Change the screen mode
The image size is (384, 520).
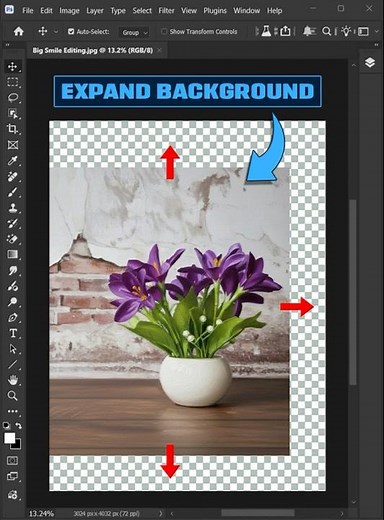pyautogui.click(x=12, y=476)
